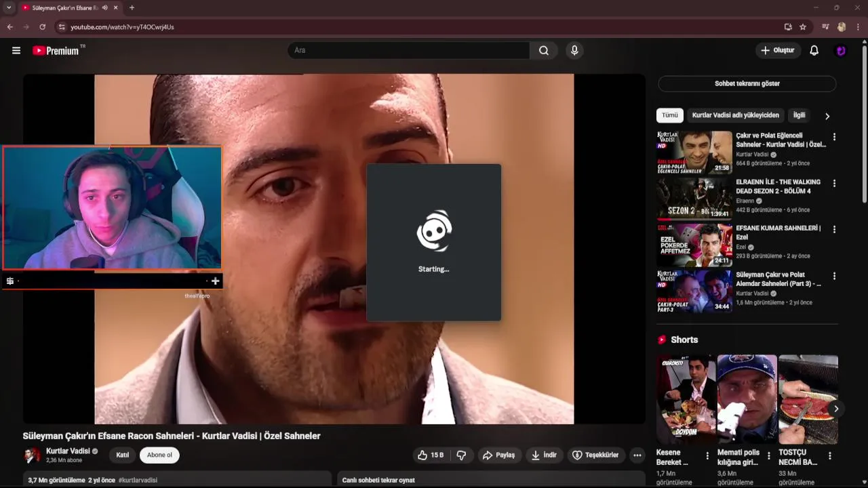
Task: Open options for Memati polis short
Action: (x=768, y=456)
